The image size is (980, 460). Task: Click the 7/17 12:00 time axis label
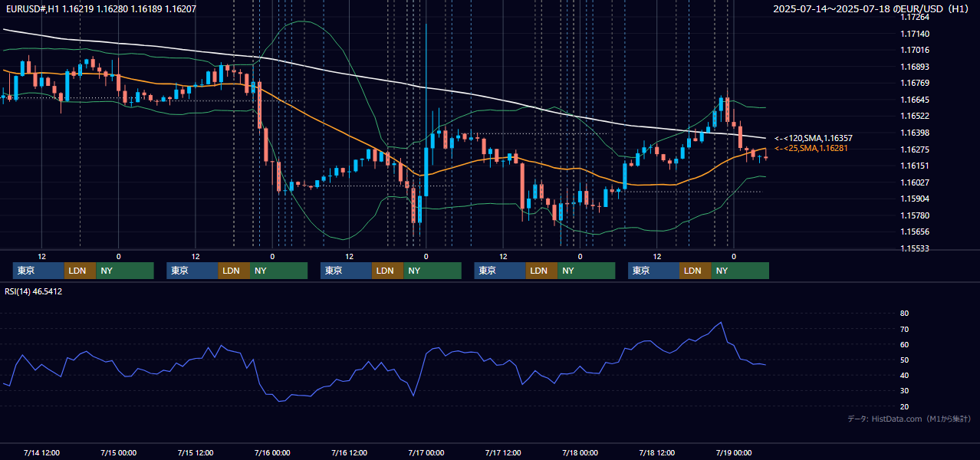[x=503, y=452]
